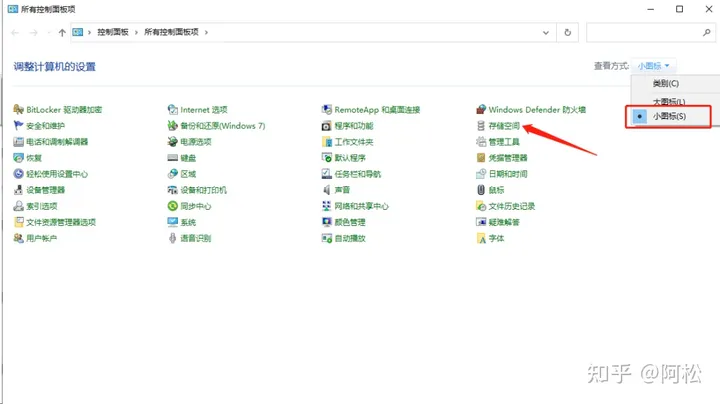
Task: Open the 查看方式 小图标 dropdown
Action: (x=653, y=66)
